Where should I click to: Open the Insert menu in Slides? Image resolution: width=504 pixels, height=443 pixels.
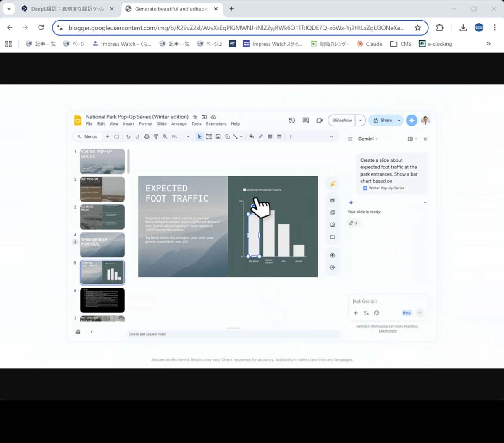point(129,124)
